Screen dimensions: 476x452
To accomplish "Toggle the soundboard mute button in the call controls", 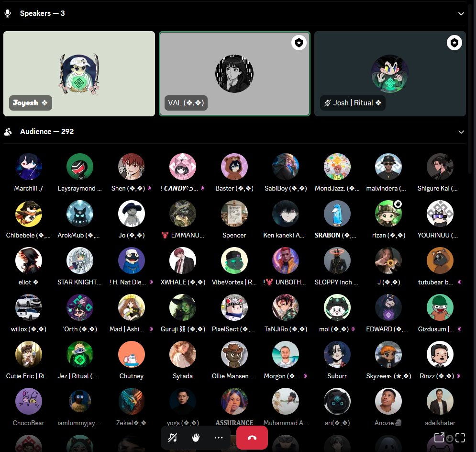I will point(172,438).
